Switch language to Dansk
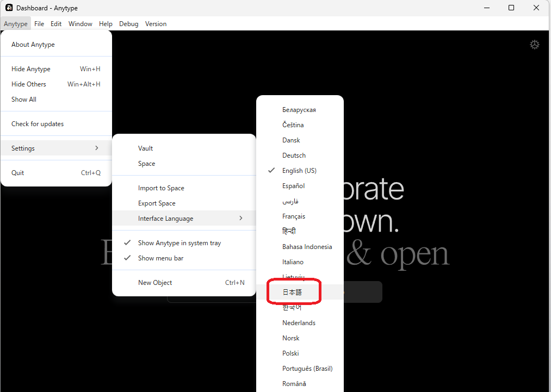 tap(300, 140)
